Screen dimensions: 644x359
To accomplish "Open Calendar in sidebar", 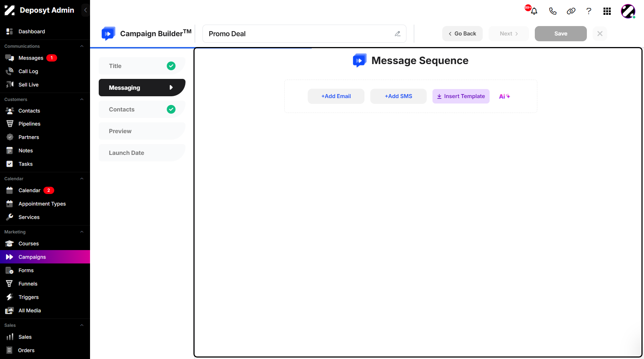I will [x=45, y=190].
